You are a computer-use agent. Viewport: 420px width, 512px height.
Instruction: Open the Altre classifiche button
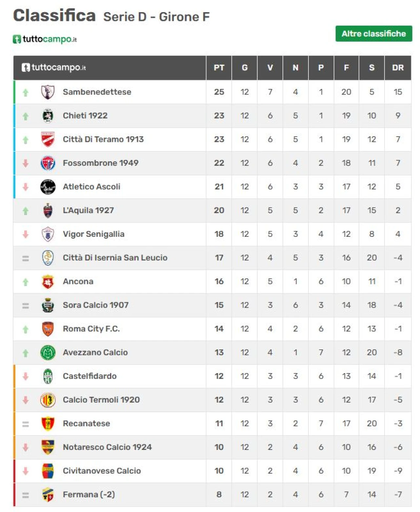374,33
